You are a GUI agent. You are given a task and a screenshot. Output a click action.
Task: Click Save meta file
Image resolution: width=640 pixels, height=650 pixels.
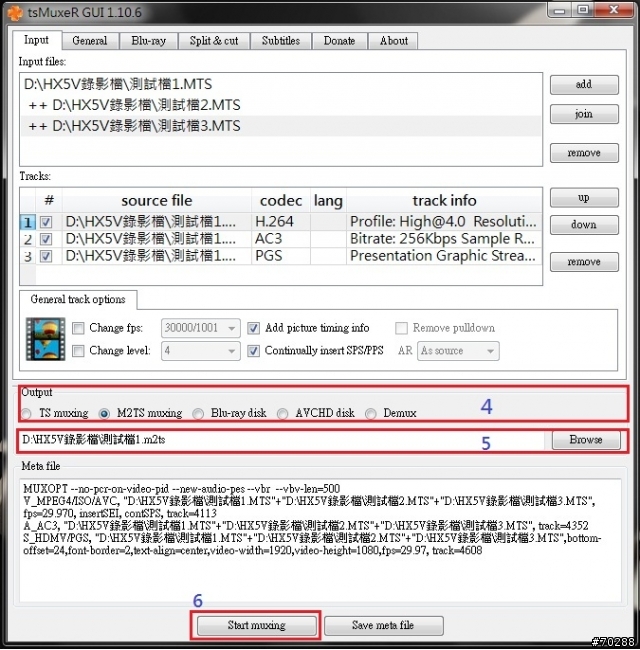click(x=383, y=625)
